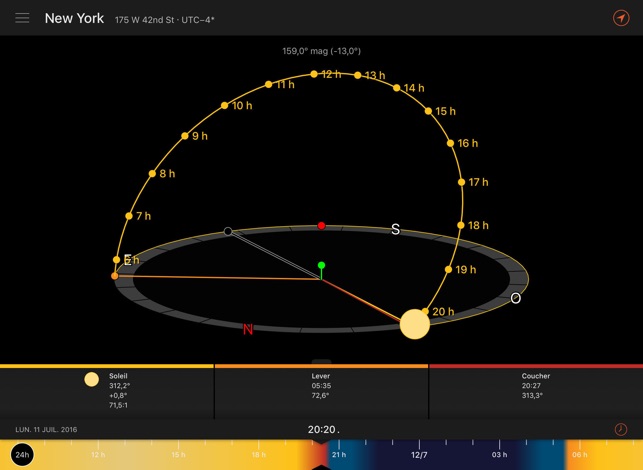Select the 17 h sun position marker

point(461,182)
